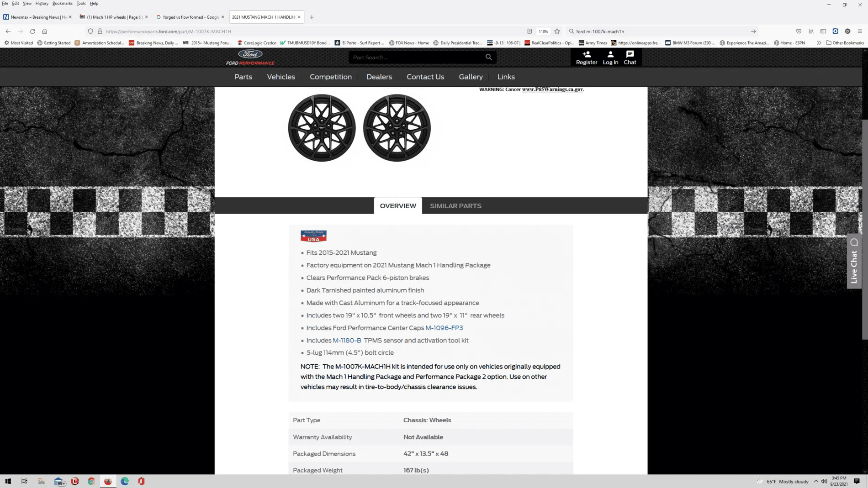Show hidden system tray icons

[816, 481]
